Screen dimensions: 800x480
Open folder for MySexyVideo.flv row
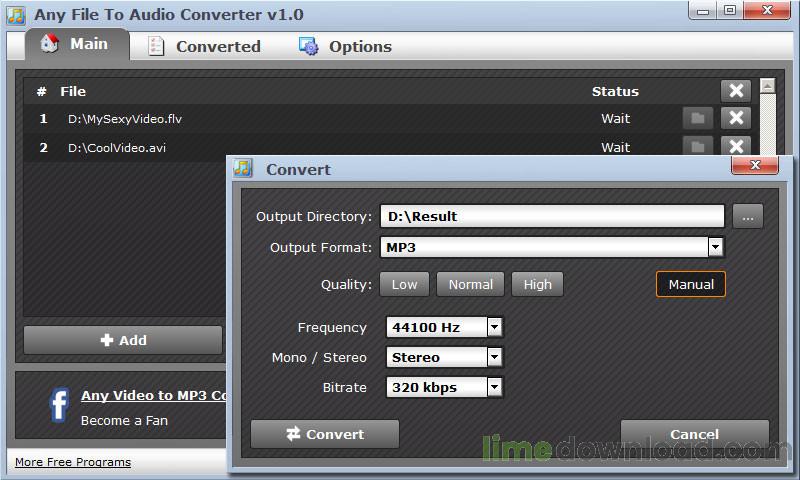[698, 118]
